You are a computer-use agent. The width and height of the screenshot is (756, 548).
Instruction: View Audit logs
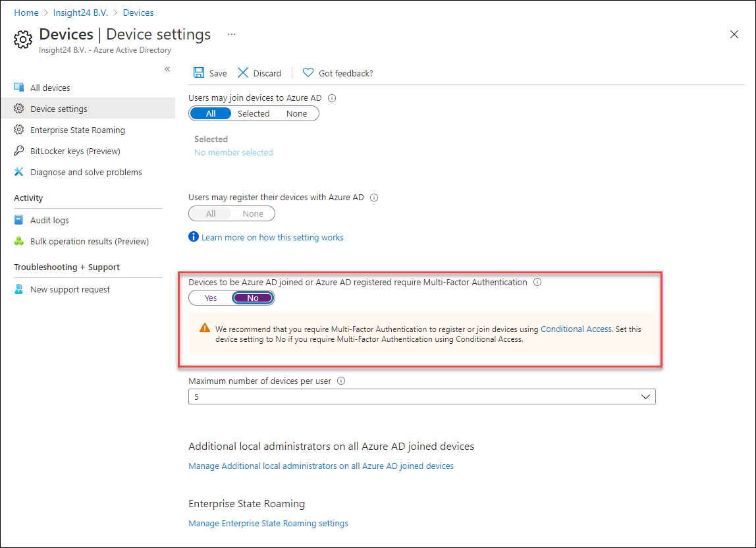point(88,220)
